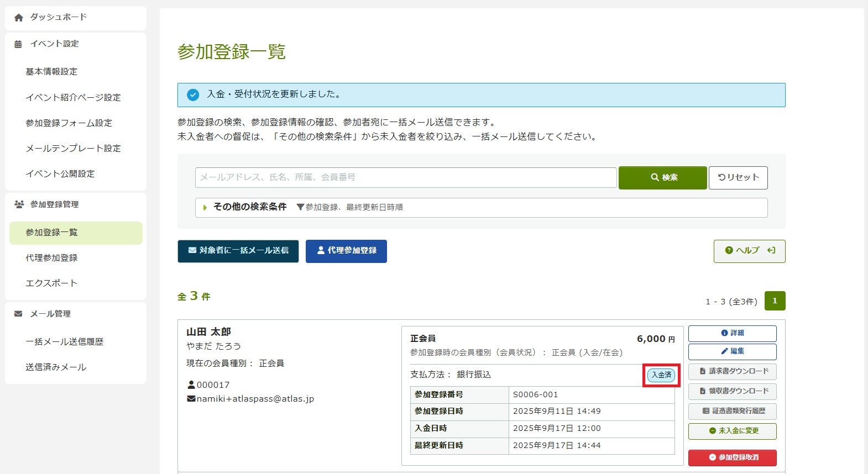Click the people icon beside 参加登録管理
Screen dimensions: 868x474
pyautogui.click(x=19, y=204)
